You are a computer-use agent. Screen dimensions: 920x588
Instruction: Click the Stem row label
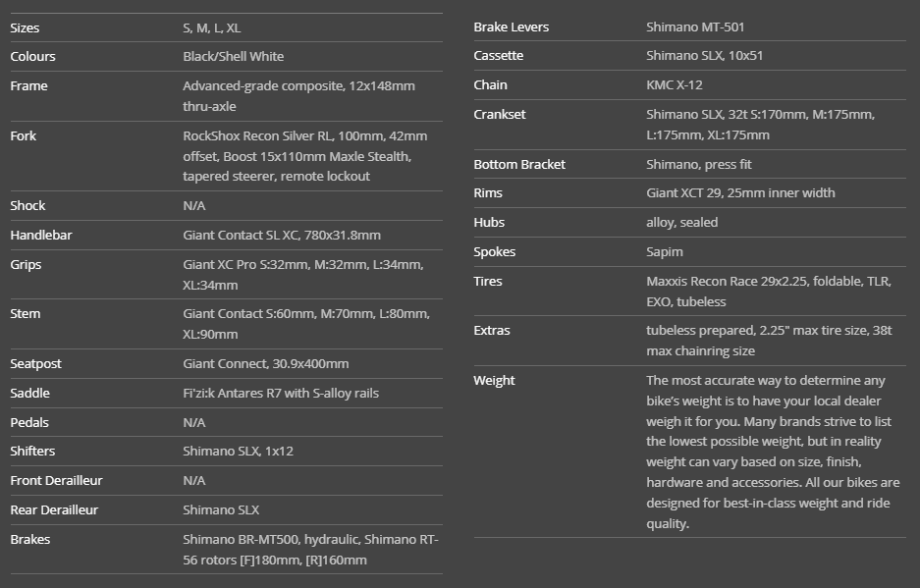tap(26, 314)
